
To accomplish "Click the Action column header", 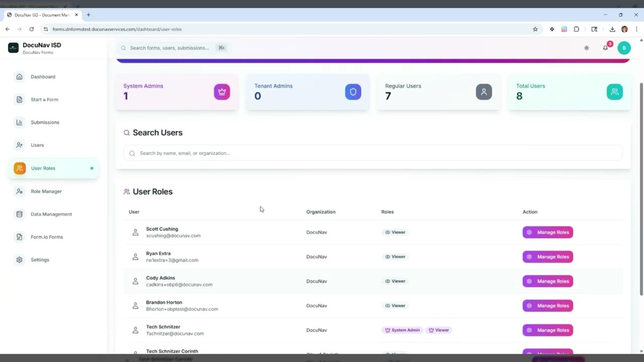I will [x=530, y=212].
